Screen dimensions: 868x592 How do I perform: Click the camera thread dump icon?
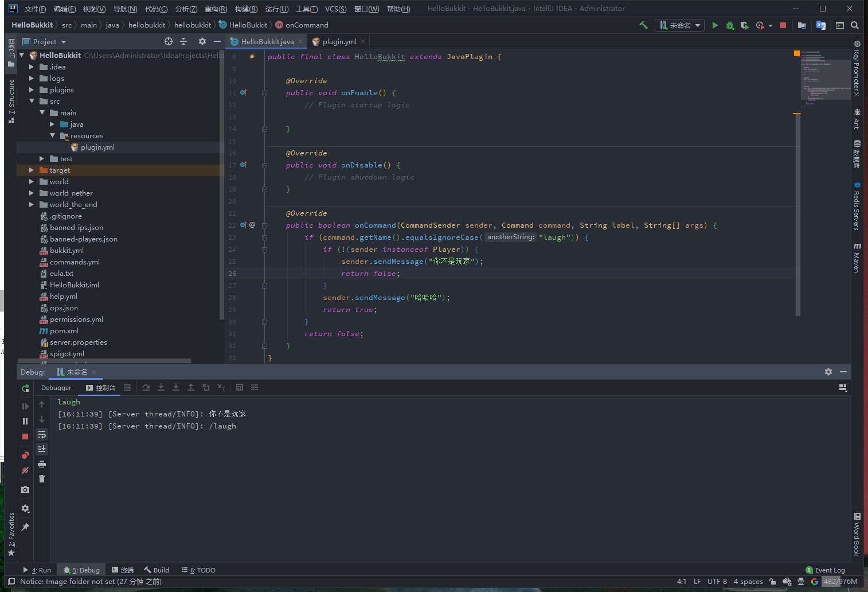(x=25, y=489)
